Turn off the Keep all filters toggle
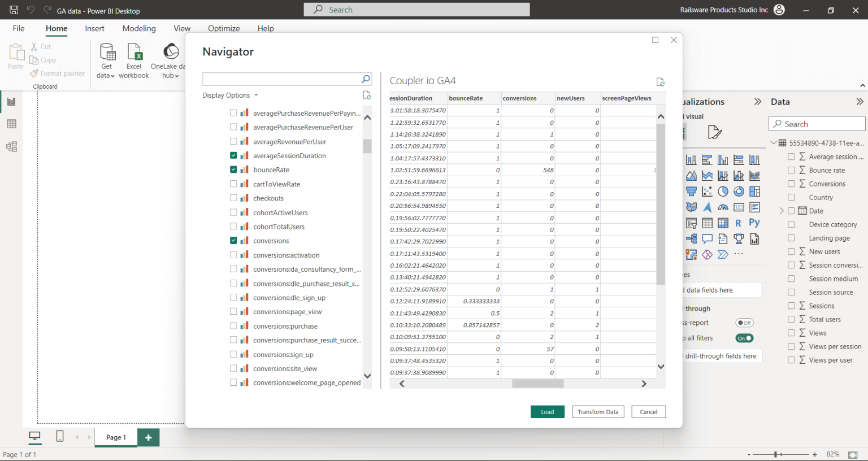 coord(744,338)
